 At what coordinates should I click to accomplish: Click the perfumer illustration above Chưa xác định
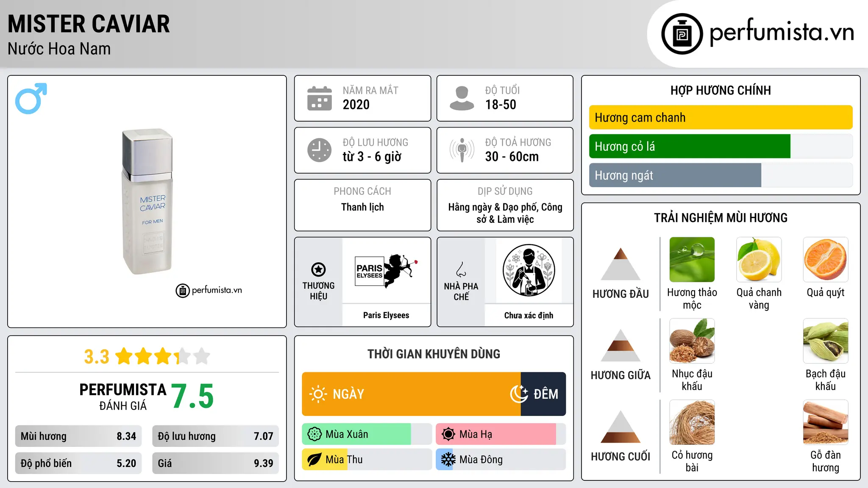[x=529, y=270]
